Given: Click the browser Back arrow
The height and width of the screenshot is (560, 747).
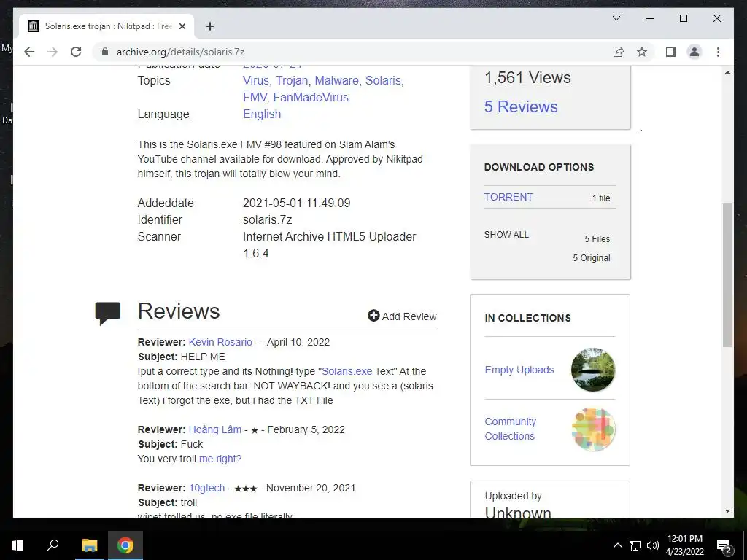Looking at the screenshot, I should [x=29, y=52].
